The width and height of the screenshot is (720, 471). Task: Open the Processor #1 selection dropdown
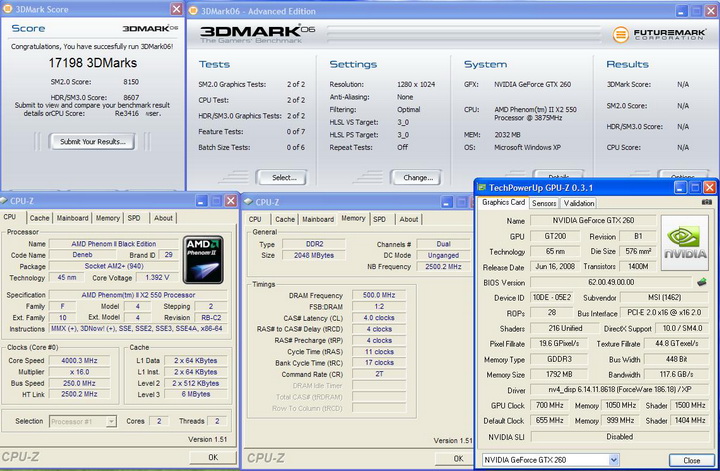pyautogui.click(x=111, y=421)
